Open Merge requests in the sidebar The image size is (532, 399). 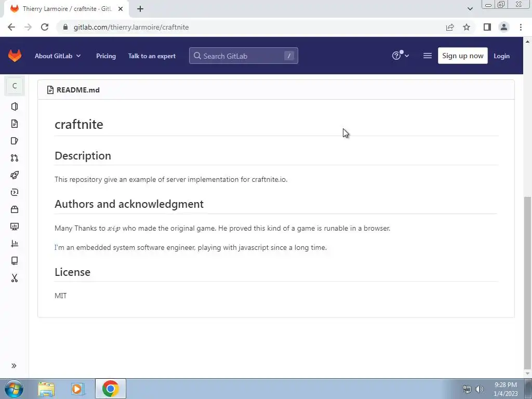(14, 158)
